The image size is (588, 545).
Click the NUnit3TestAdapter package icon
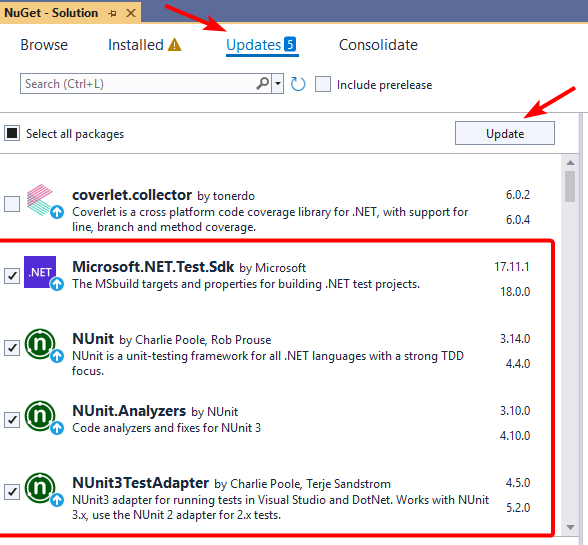pos(40,488)
